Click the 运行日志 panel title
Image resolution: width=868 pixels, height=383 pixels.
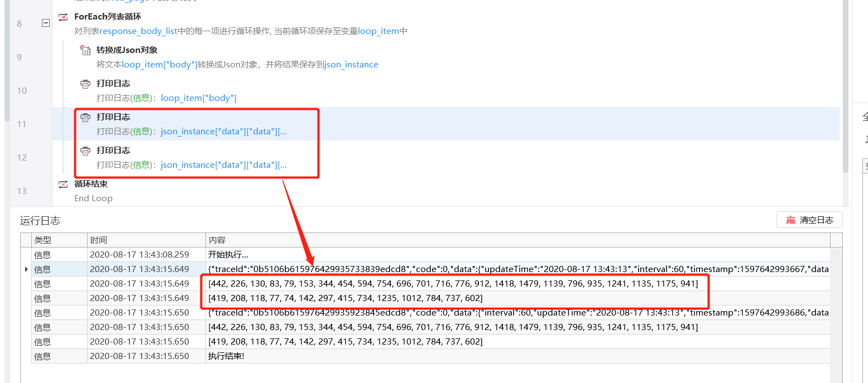(x=40, y=220)
